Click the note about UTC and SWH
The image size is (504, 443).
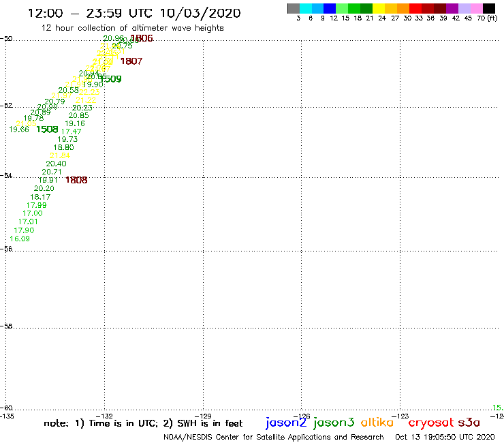point(143,423)
